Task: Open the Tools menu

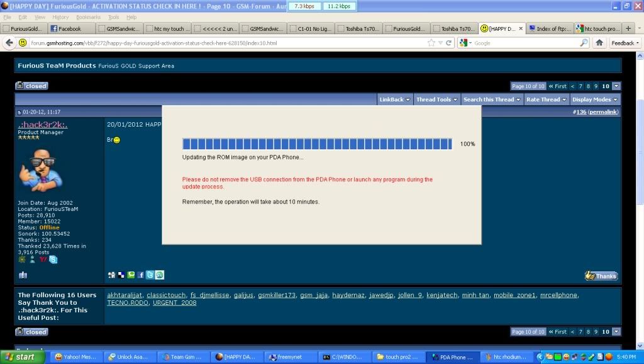Action: 113,17
